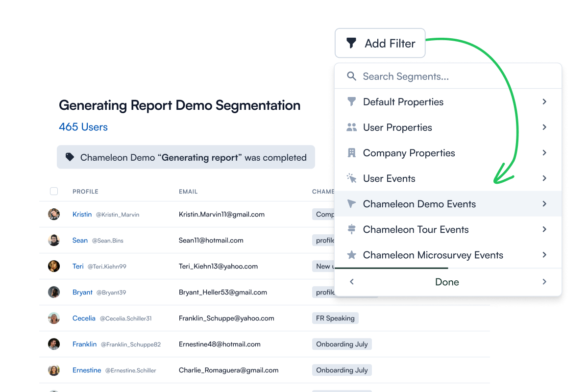Expand Chameleon Microsurvey Events chevron
The height and width of the screenshot is (392, 588).
[544, 254]
